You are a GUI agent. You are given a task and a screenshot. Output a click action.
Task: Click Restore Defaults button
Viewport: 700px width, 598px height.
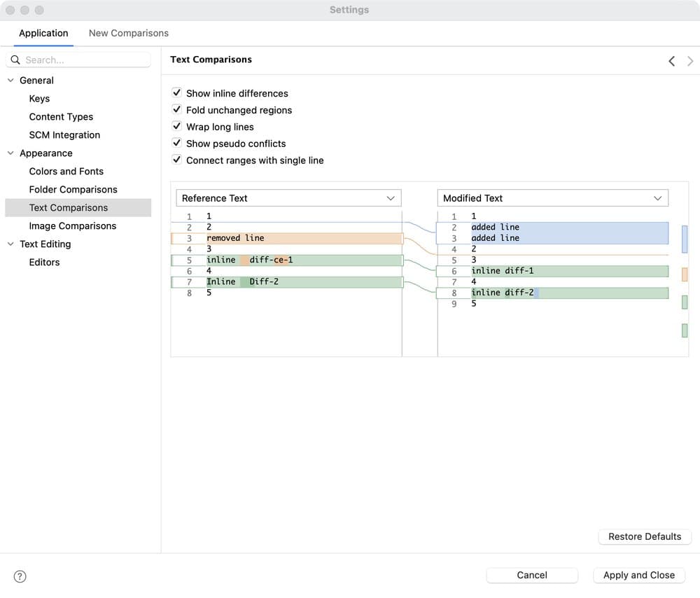[645, 536]
